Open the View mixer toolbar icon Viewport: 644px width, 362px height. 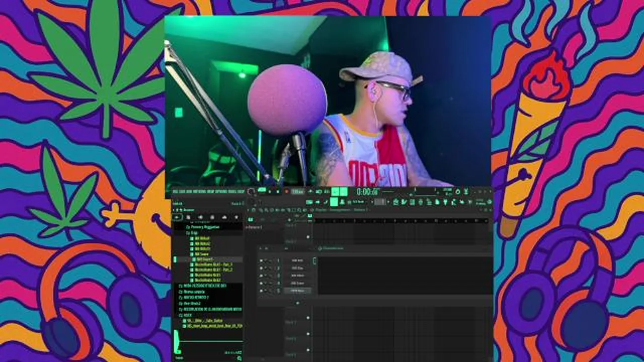tap(420, 202)
